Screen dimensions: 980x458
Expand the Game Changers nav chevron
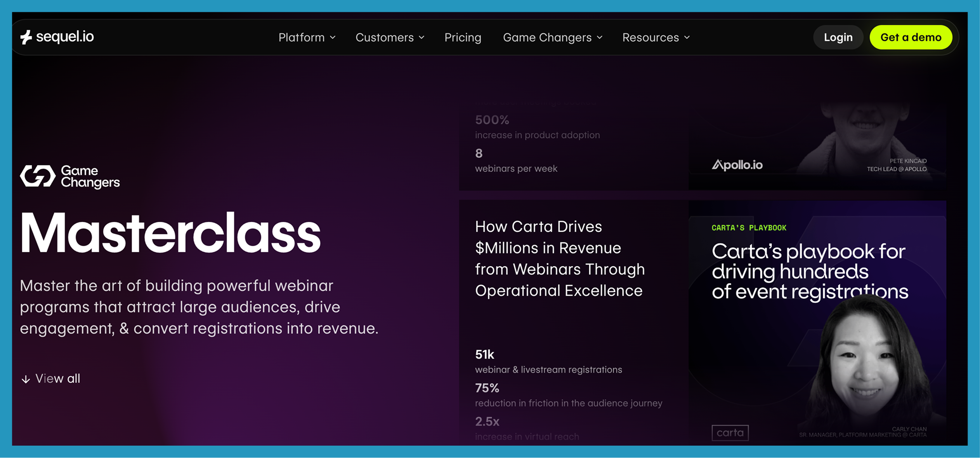pos(600,38)
